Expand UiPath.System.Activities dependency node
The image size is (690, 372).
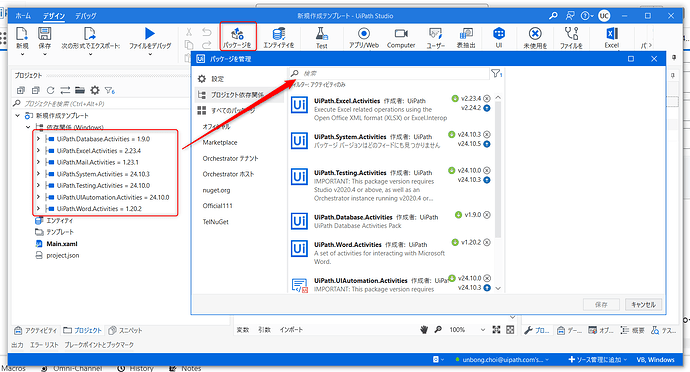(38, 174)
